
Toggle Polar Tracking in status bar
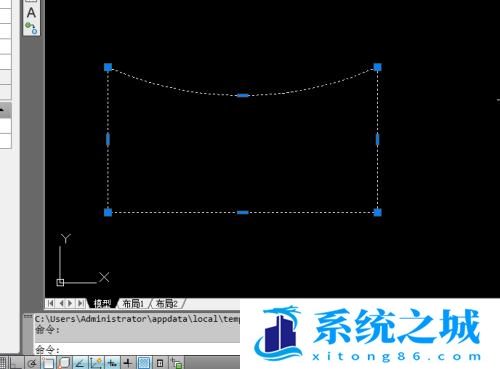[x=32, y=363]
